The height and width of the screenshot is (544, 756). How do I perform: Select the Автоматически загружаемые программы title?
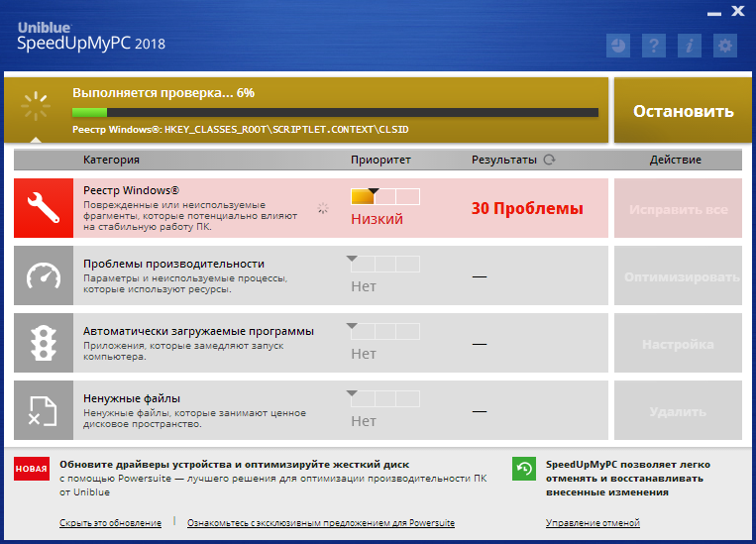(x=198, y=331)
